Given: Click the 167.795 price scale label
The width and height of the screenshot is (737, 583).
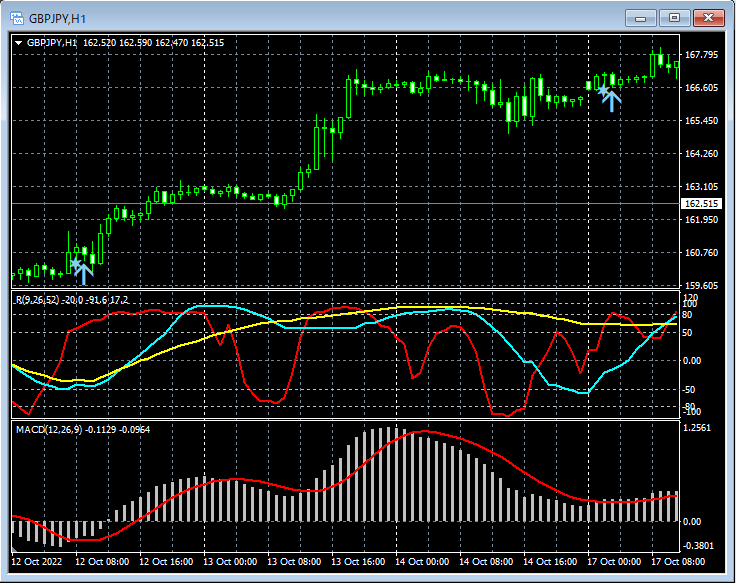Looking at the screenshot, I should (x=701, y=55).
